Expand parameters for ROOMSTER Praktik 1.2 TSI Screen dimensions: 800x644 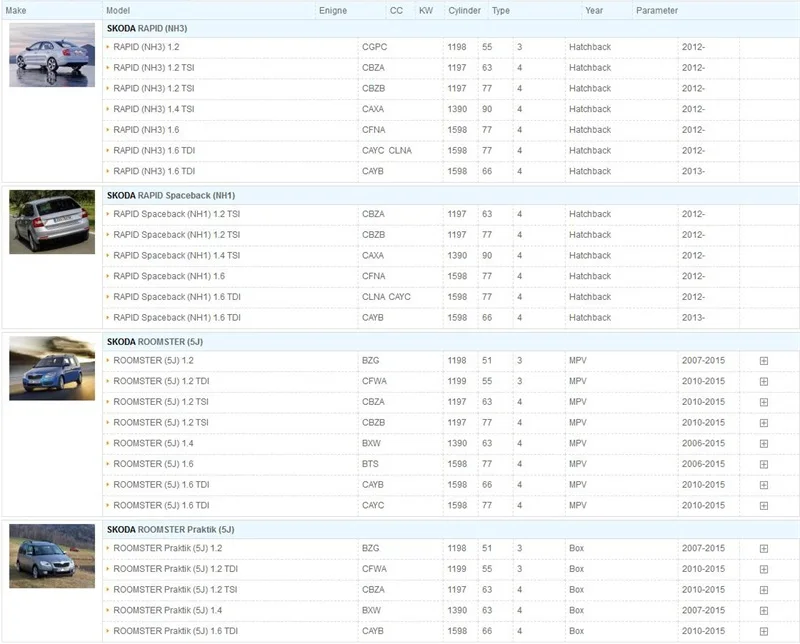coord(763,590)
